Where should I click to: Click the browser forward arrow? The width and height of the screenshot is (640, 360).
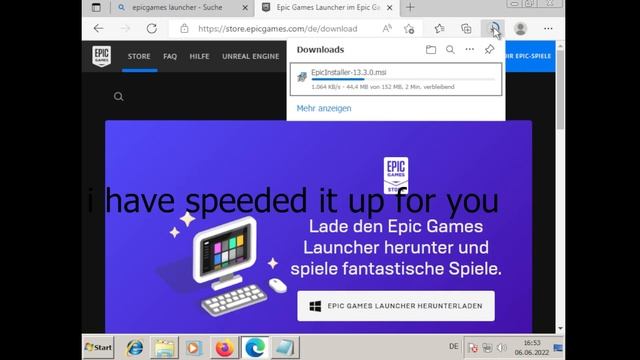point(125,29)
